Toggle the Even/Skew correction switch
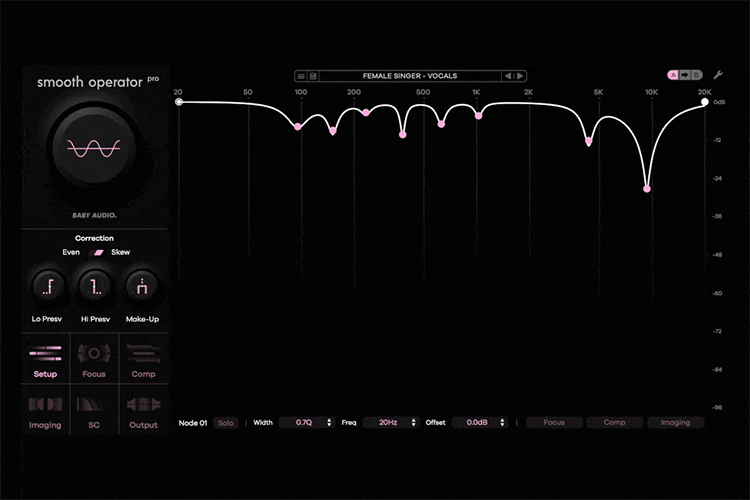Viewport: 750px width, 500px height. pyautogui.click(x=98, y=252)
